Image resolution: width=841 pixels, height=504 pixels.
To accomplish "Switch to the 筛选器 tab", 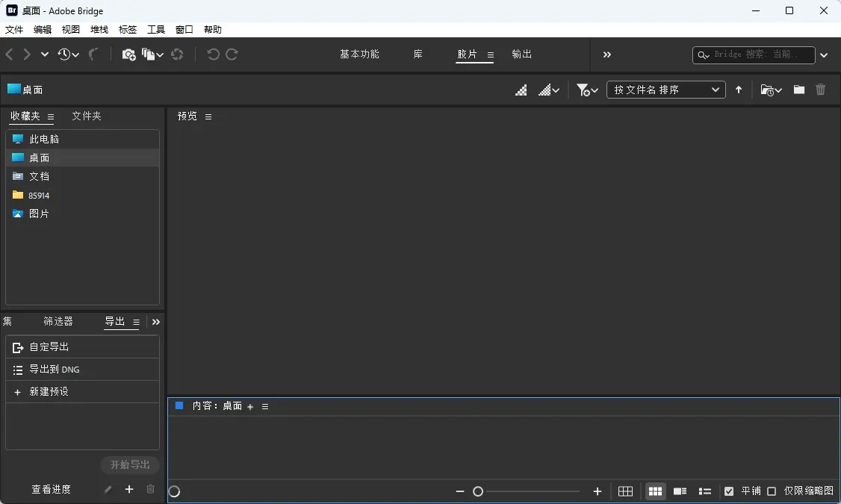I will tap(58, 321).
